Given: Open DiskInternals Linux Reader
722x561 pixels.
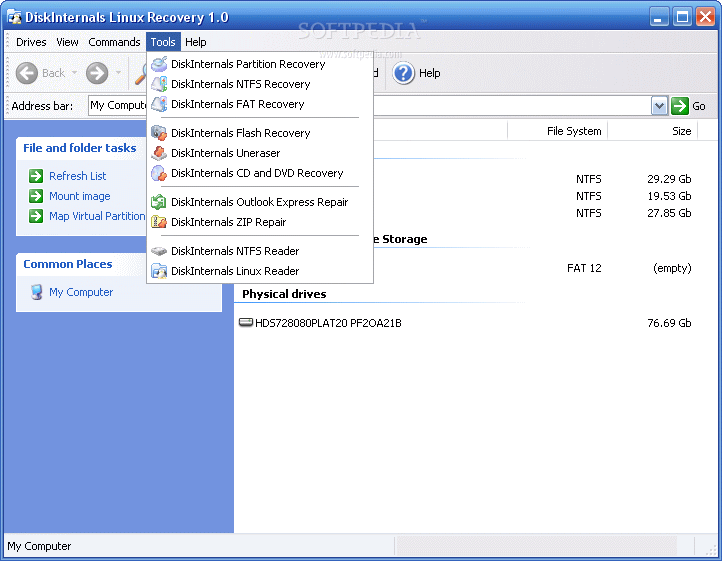Looking at the screenshot, I should (260, 271).
